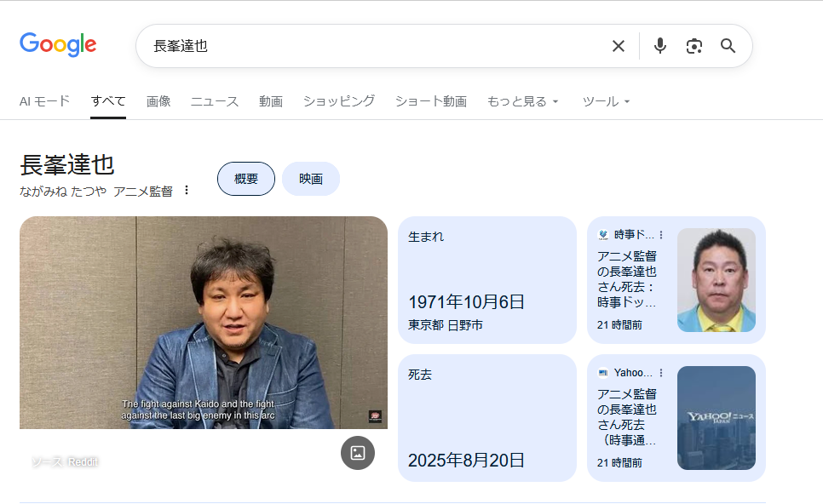Expand the もっと見る dropdown
Viewport: 823px width, 504px height.
522,101
